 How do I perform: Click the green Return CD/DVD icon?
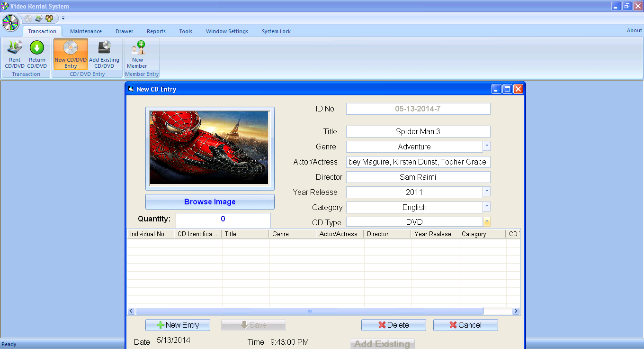pyautogui.click(x=37, y=54)
